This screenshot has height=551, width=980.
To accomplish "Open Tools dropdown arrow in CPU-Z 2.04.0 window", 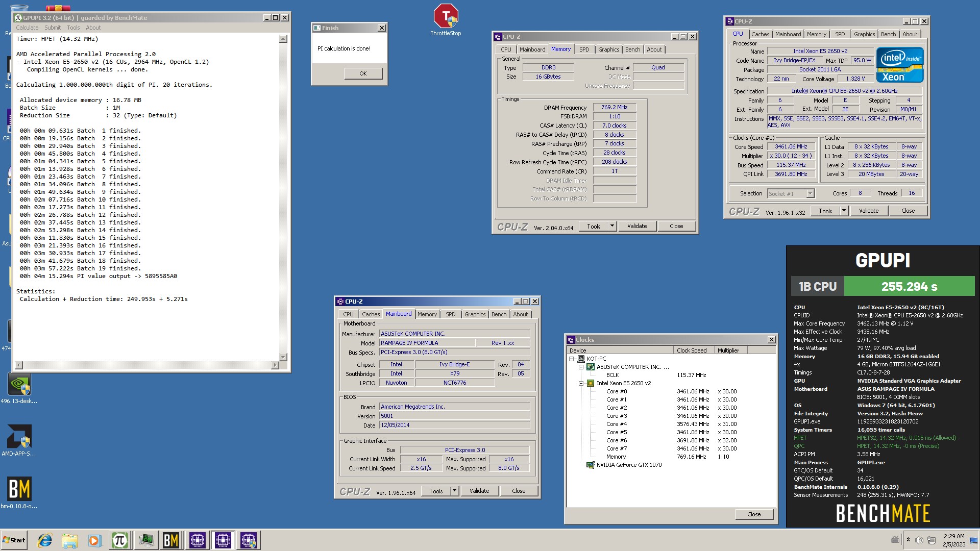I will [x=612, y=226].
